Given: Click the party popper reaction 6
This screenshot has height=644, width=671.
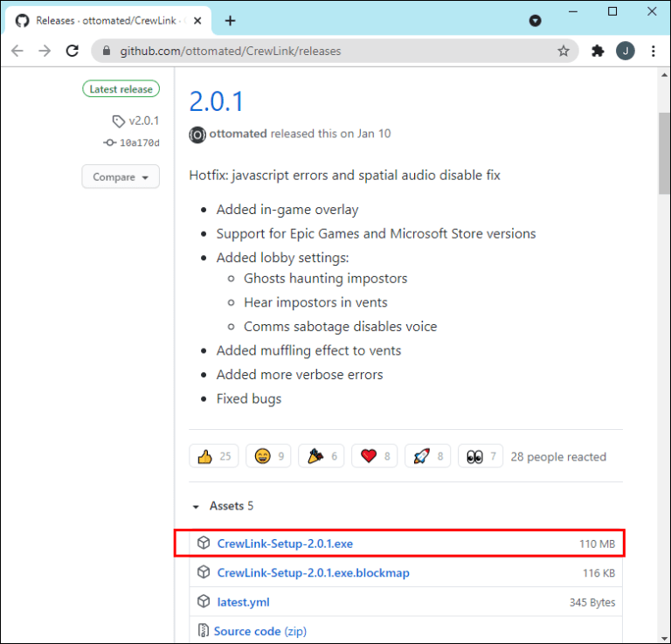Looking at the screenshot, I should (x=322, y=456).
